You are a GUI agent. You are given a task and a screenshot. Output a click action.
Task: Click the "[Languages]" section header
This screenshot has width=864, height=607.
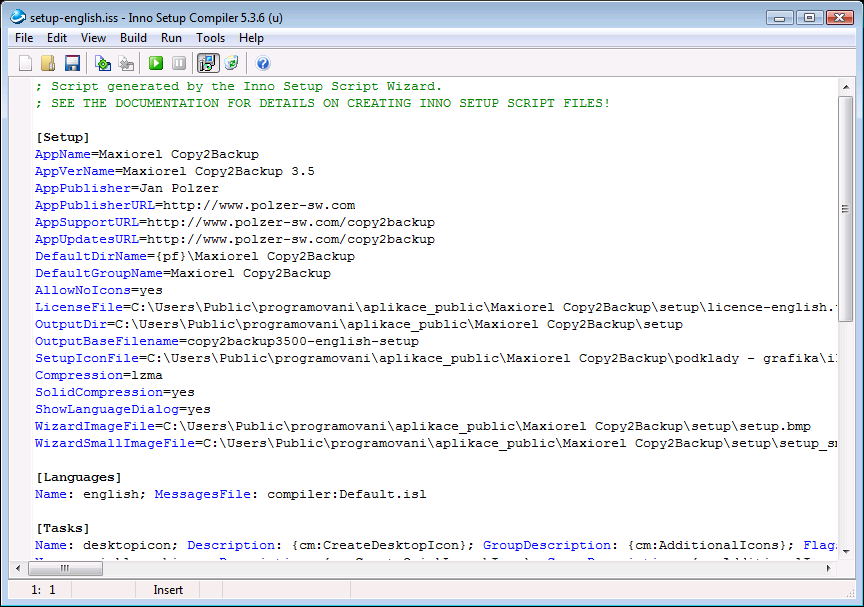click(x=79, y=477)
